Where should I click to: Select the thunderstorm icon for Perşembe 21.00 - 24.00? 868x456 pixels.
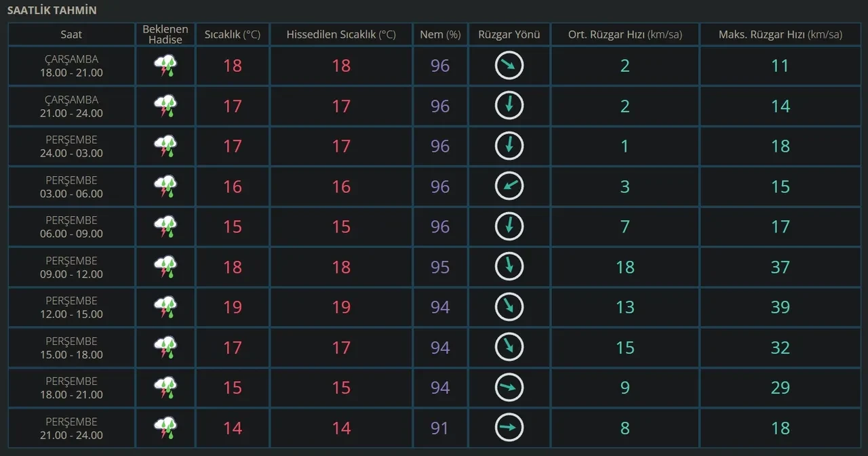tap(165, 428)
